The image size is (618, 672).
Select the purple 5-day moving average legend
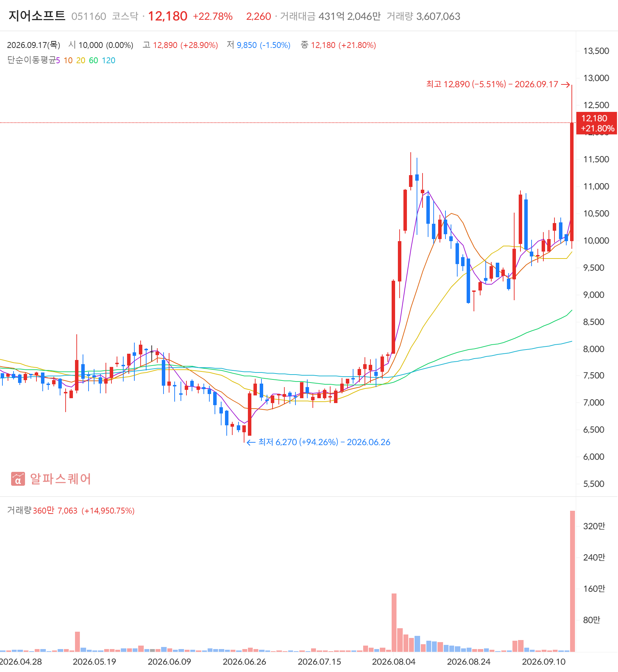(x=58, y=60)
